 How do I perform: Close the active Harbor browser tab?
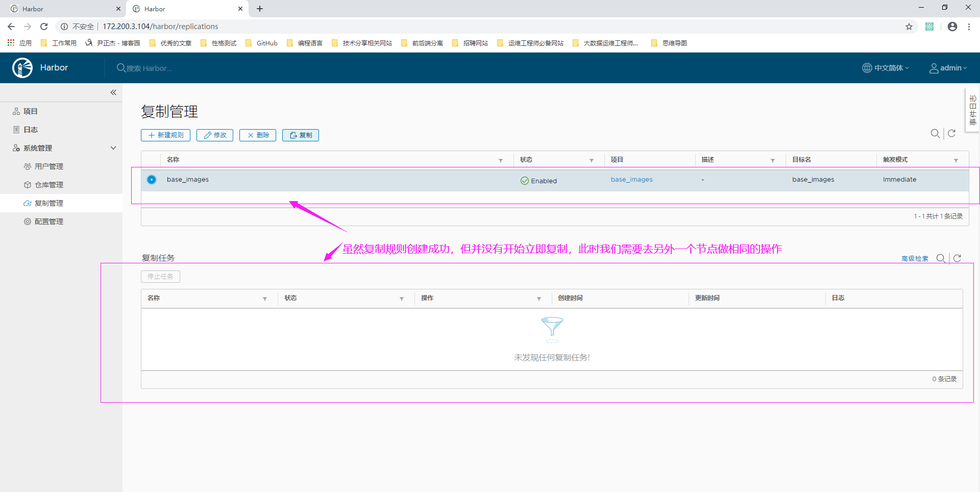coord(240,9)
